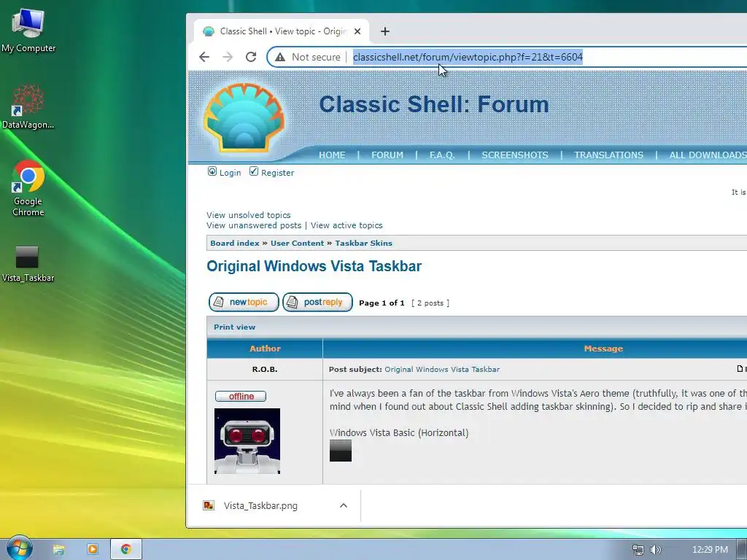Click the browser forward arrow
This screenshot has width=747, height=560.
228,57
